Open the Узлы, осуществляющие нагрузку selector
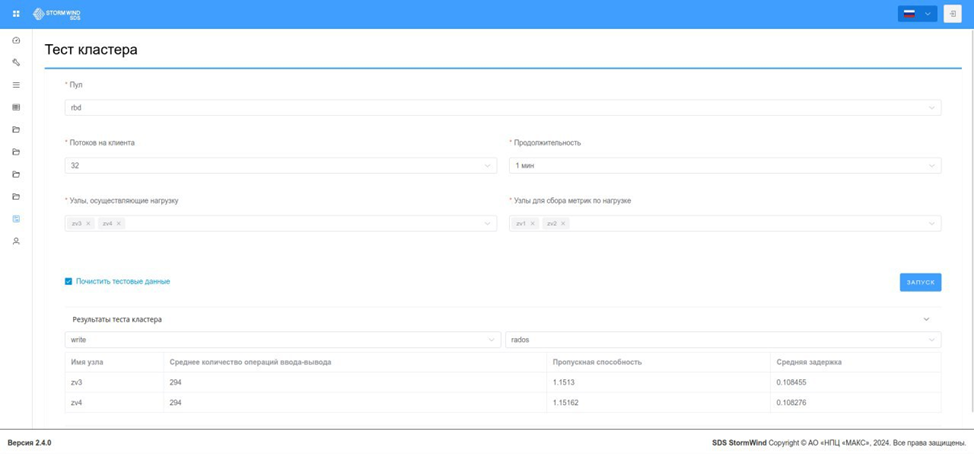Viewport: 974px width, 454px height. [281, 224]
